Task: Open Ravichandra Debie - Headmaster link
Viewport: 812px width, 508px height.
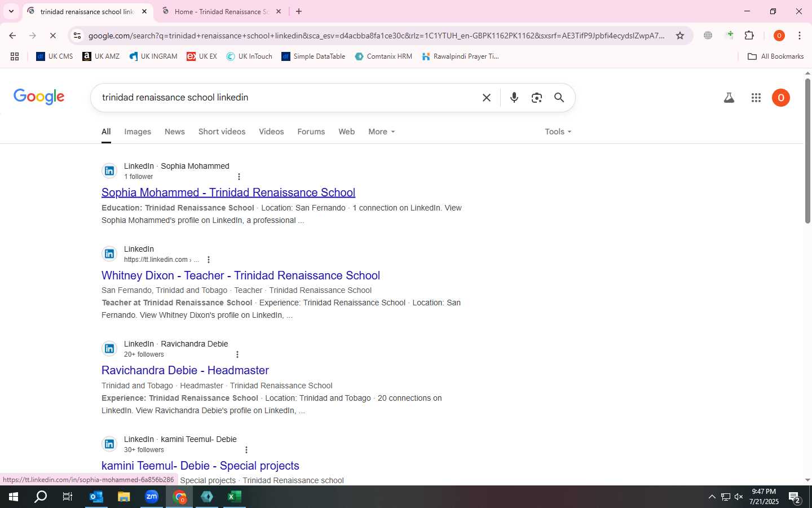Action: click(185, 370)
